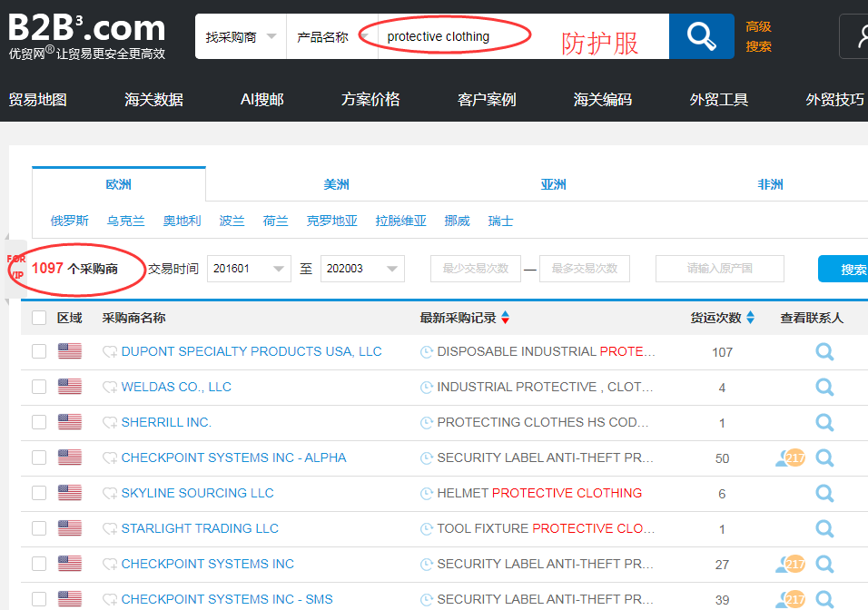The height and width of the screenshot is (610, 868).
Task: Open 海关数据 in the navigation bar
Action: click(153, 100)
